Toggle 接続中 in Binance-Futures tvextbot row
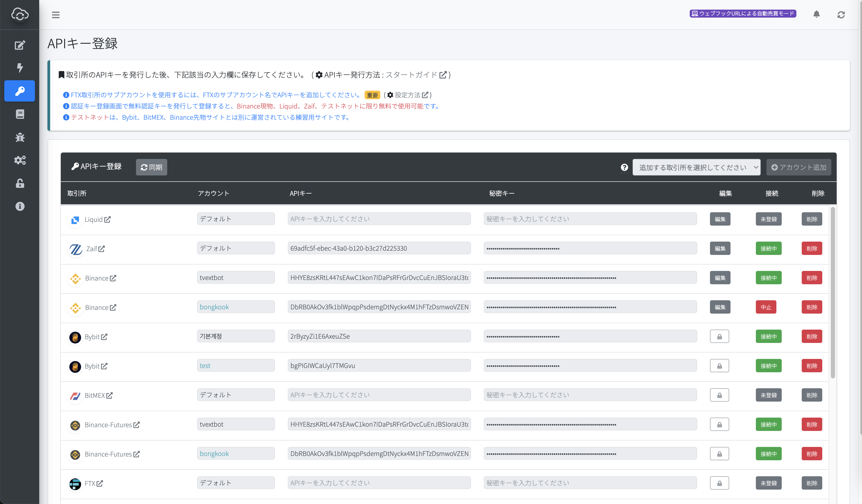 pyautogui.click(x=769, y=425)
